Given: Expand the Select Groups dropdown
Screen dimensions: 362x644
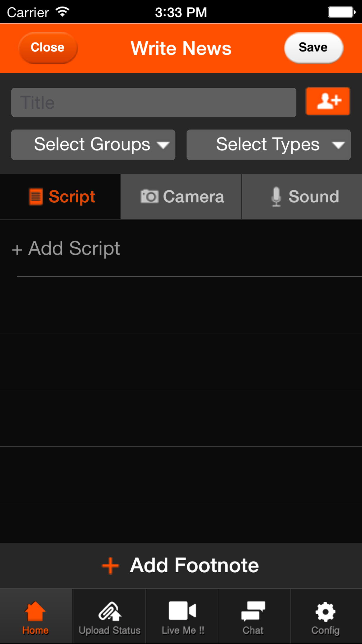Looking at the screenshot, I should [93, 145].
